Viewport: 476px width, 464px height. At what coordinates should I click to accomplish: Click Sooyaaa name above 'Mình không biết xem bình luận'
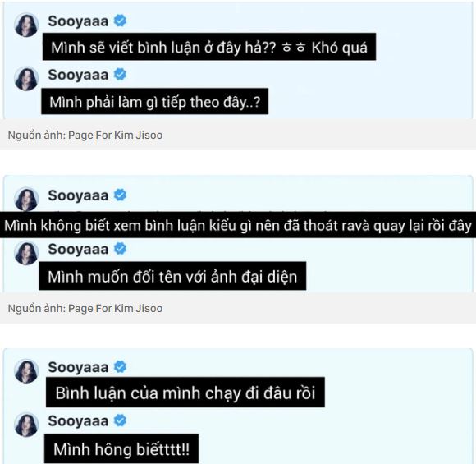click(78, 195)
